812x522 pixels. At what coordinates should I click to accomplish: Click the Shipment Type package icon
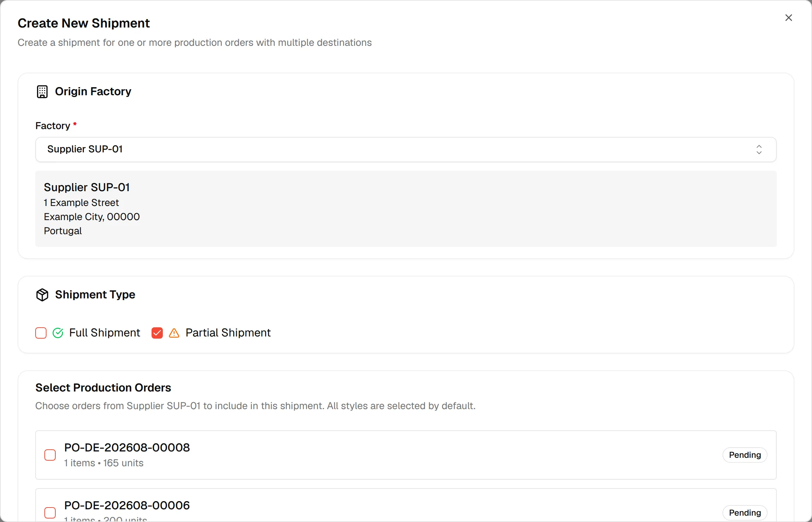click(42, 295)
